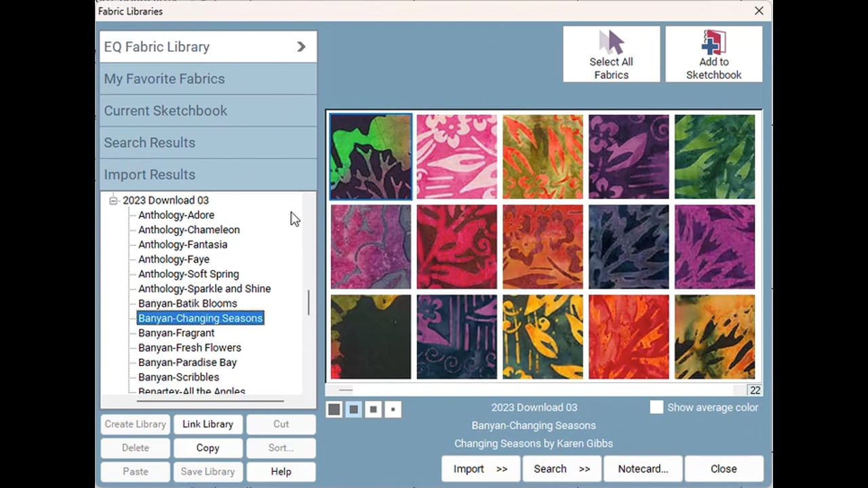The image size is (868, 488).
Task: Select the teal and magenta fabric in third row
Action: 456,337
